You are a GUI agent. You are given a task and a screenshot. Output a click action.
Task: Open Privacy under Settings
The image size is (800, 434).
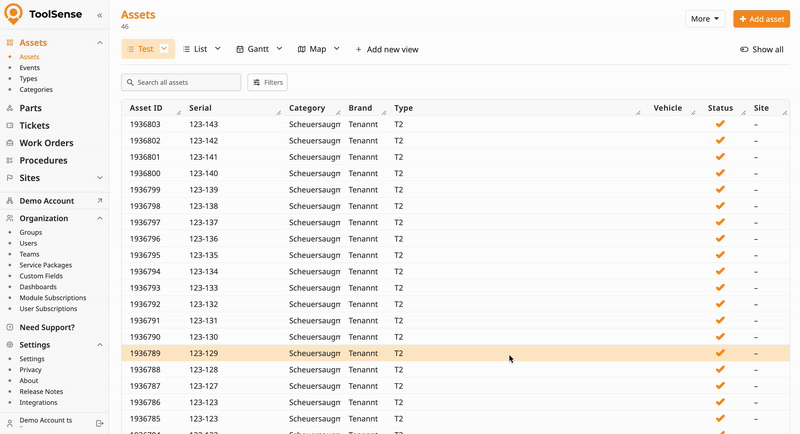tap(30, 370)
